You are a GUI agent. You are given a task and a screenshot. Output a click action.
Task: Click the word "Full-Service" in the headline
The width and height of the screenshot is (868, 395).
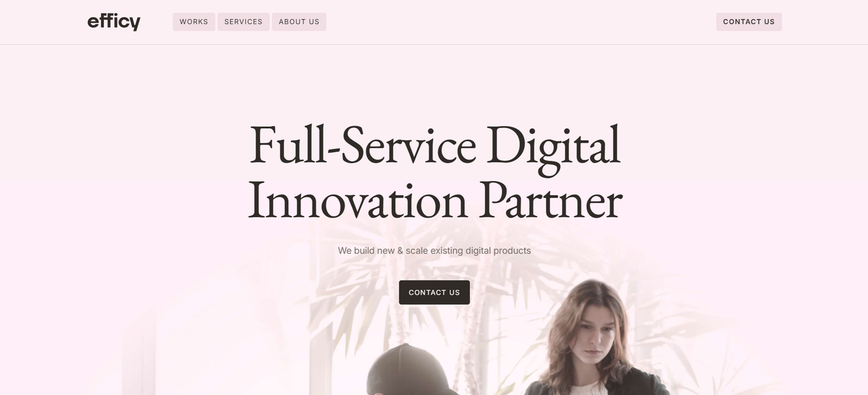click(x=363, y=145)
